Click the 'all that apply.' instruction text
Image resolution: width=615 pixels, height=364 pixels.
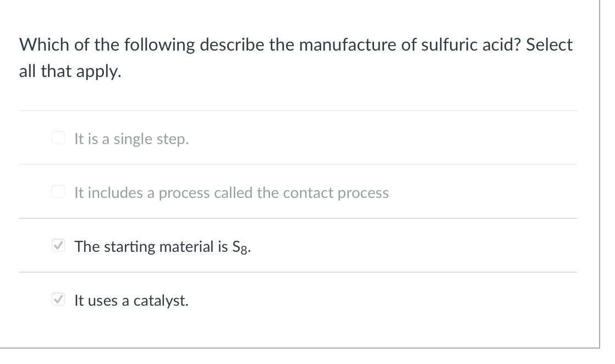(70, 71)
